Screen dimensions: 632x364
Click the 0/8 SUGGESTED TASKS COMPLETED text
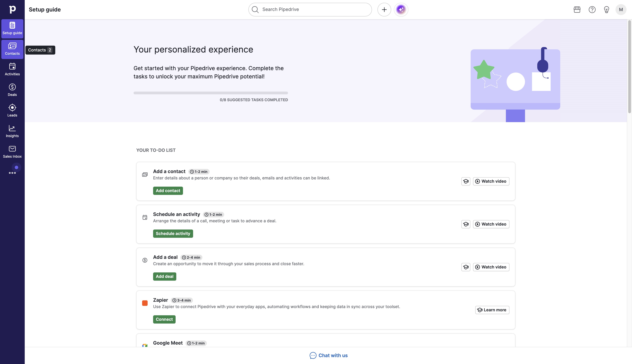(254, 100)
